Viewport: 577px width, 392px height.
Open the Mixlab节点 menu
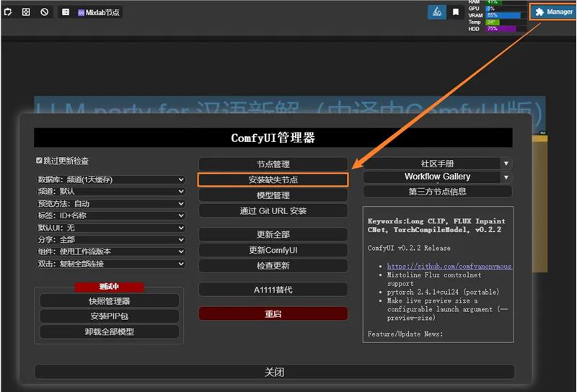click(99, 12)
